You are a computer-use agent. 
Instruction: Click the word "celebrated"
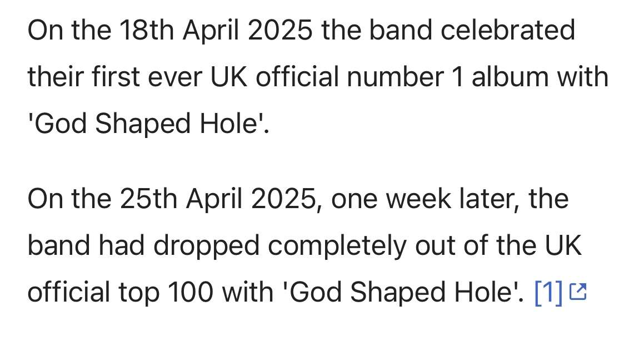click(x=507, y=30)
